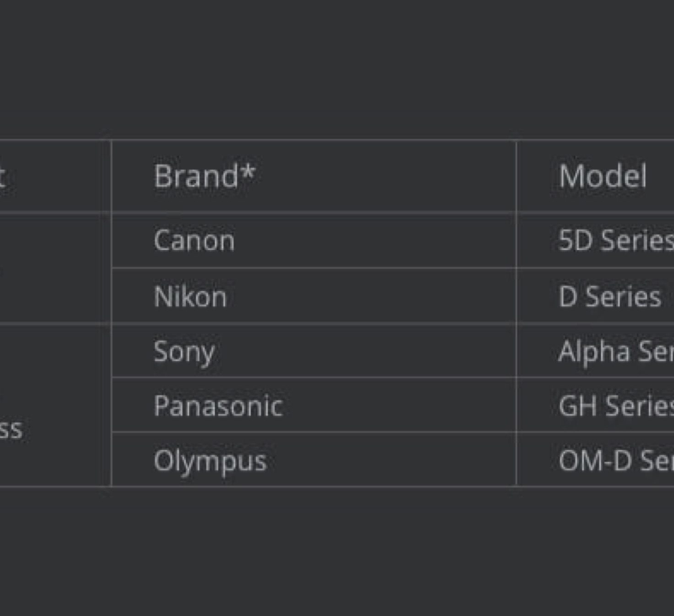Click the table's bottom border below Olympus
Viewport: 674px width, 616px height.
314,486
